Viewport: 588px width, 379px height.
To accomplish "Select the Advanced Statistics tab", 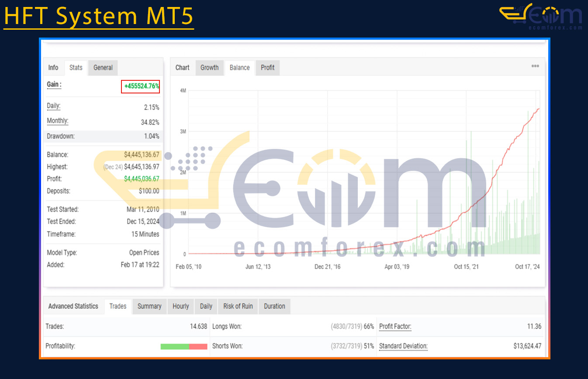I will click(x=73, y=307).
